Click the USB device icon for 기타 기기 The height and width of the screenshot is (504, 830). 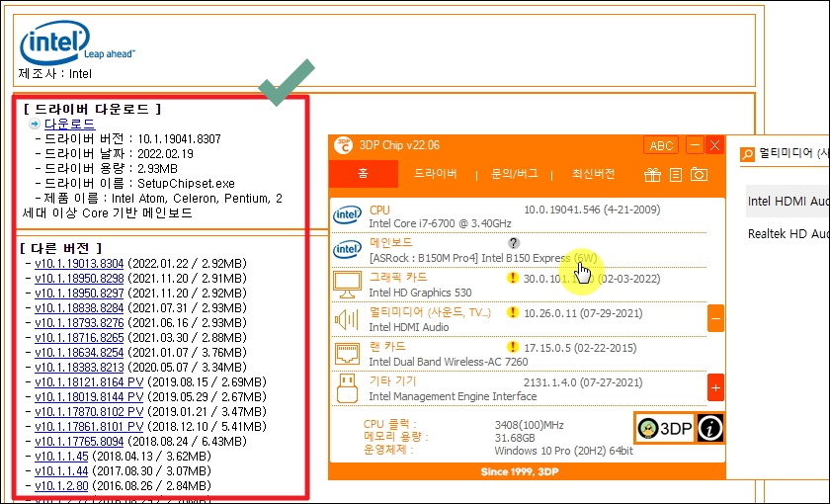coord(347,388)
